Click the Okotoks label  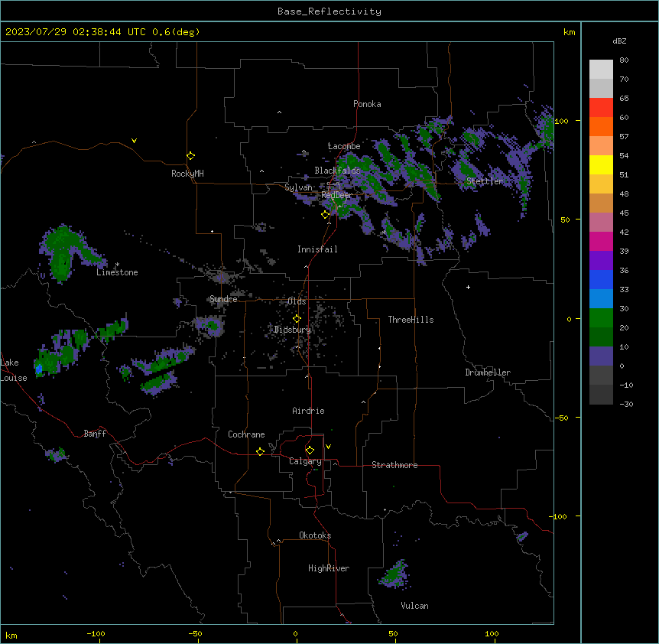coord(315,535)
